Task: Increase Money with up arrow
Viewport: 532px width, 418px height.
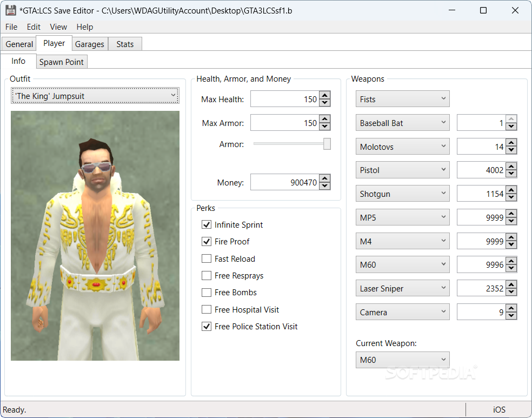Action: pyautogui.click(x=325, y=179)
